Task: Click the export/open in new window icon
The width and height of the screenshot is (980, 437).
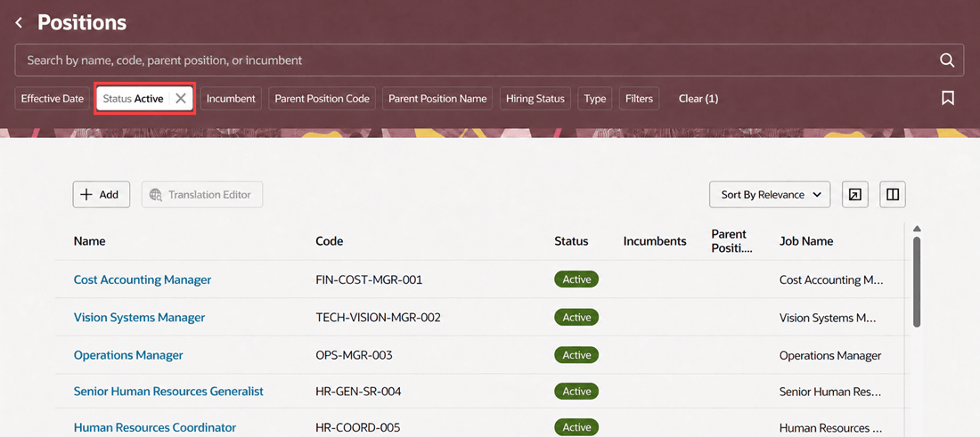Action: click(x=854, y=195)
